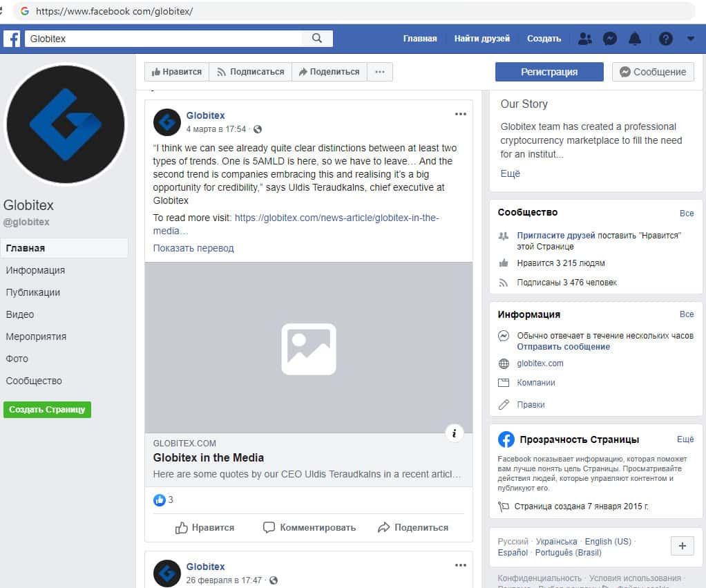Open the page actions three-dot menu

(x=379, y=72)
